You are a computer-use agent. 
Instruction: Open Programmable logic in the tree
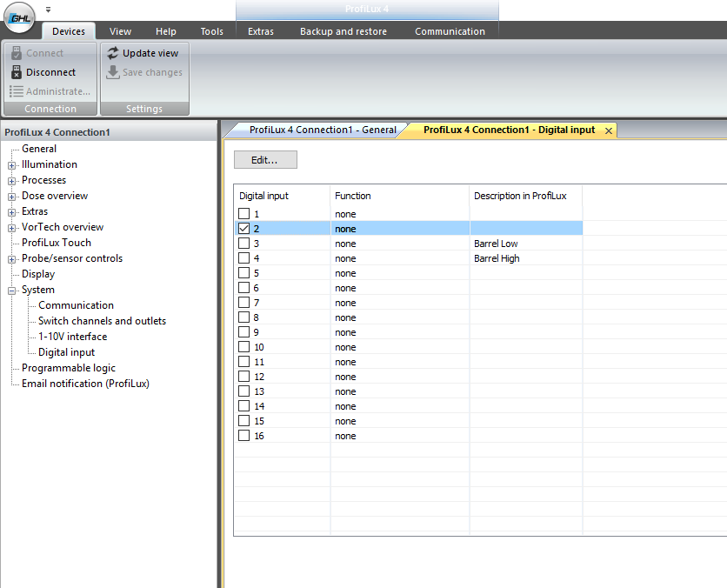69,368
